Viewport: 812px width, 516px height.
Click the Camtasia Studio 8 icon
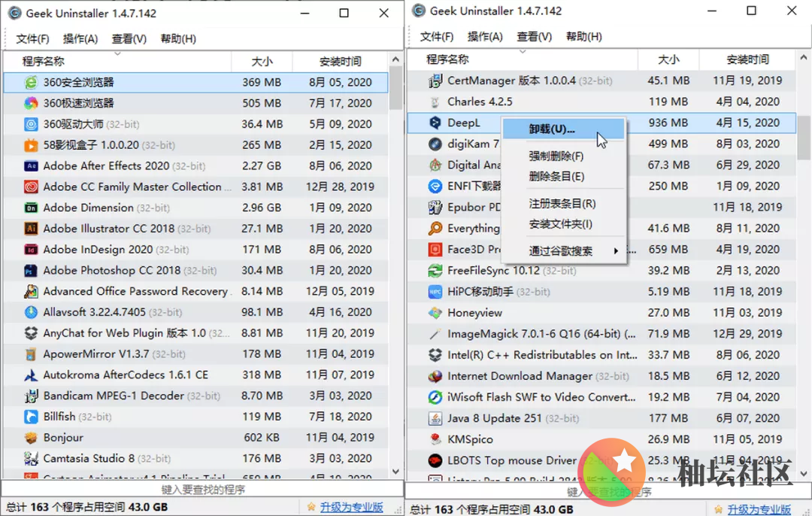pyautogui.click(x=31, y=459)
